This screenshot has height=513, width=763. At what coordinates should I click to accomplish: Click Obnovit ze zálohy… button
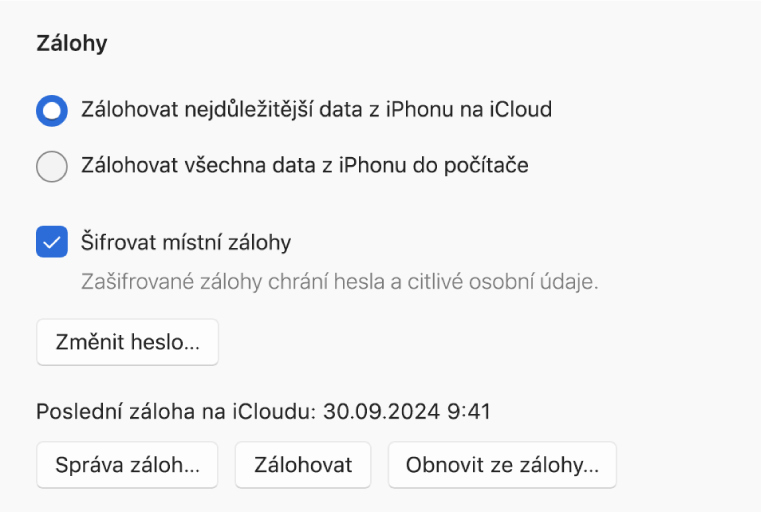pyautogui.click(x=502, y=465)
